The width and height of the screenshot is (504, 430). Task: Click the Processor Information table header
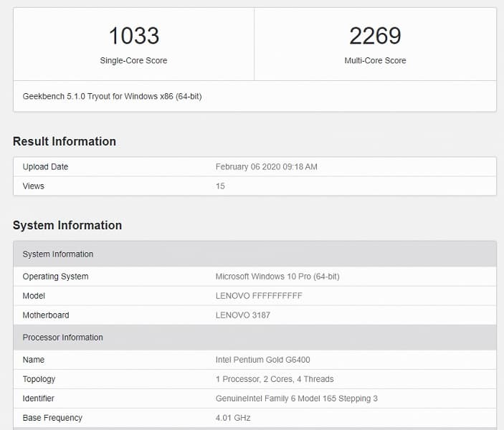62,338
